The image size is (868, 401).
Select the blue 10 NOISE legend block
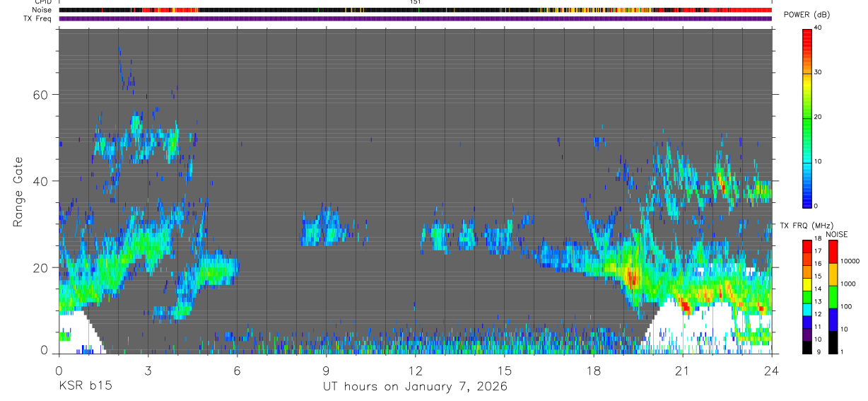[x=833, y=320]
